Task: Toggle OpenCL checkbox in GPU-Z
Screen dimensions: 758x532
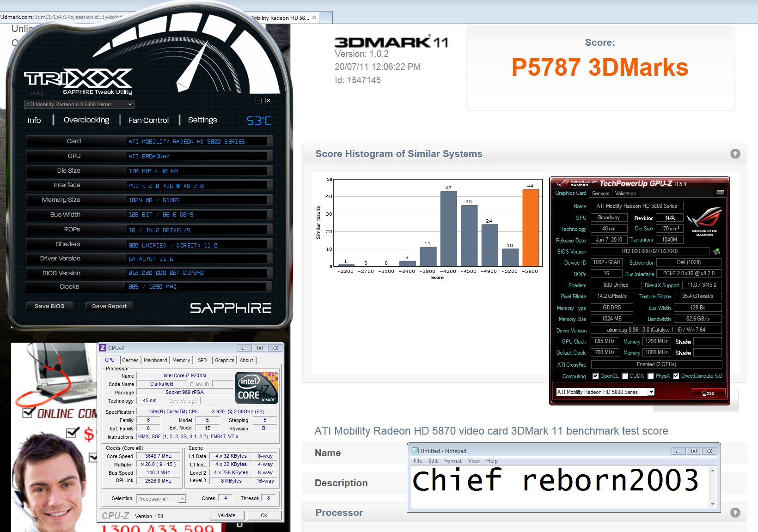Action: coord(595,376)
